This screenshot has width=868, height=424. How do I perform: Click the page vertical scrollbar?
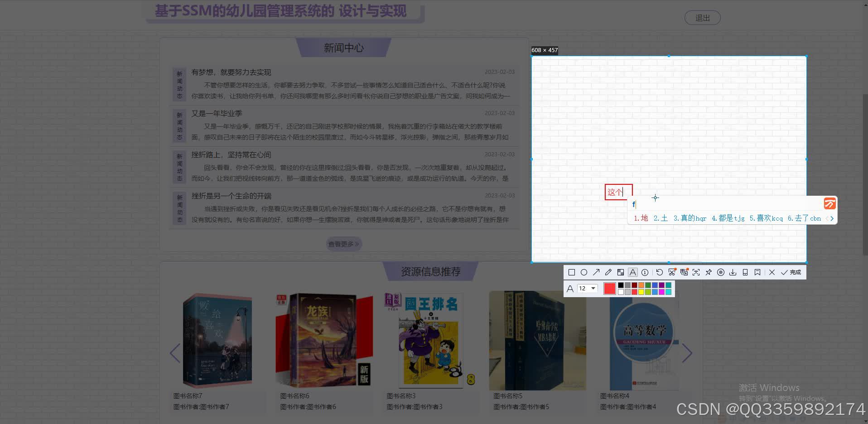point(865,174)
